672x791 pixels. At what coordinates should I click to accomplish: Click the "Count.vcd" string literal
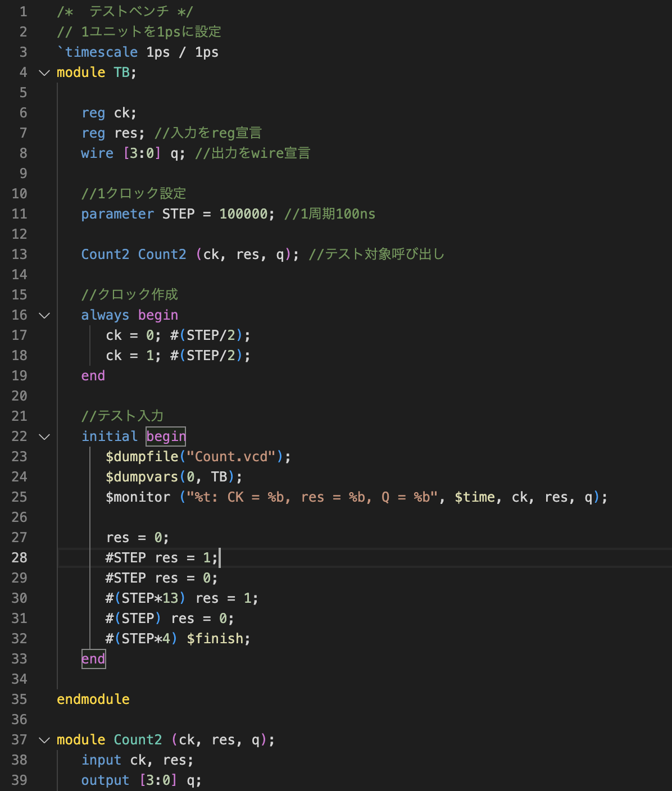pos(231,457)
